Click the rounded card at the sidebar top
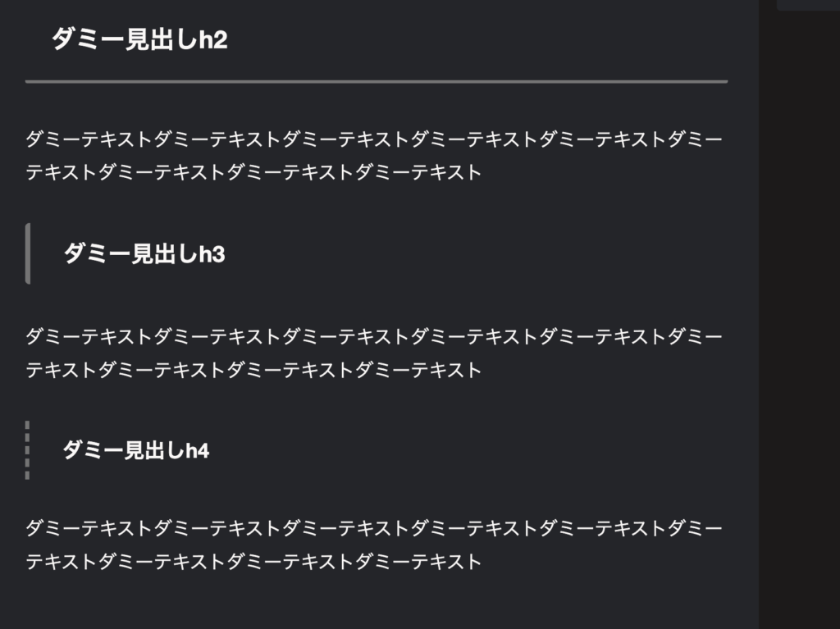The image size is (840, 629). [x=808, y=5]
